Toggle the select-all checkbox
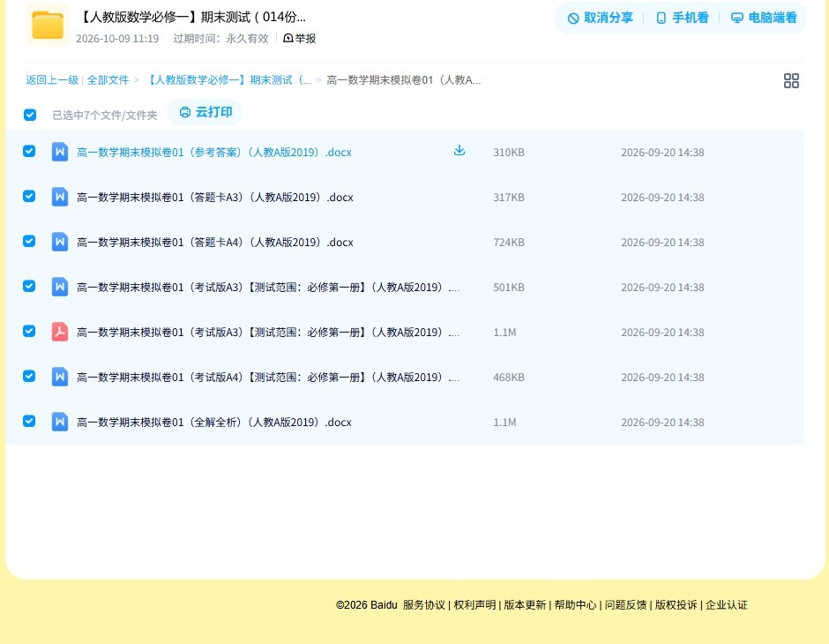The image size is (829, 644). point(30,115)
